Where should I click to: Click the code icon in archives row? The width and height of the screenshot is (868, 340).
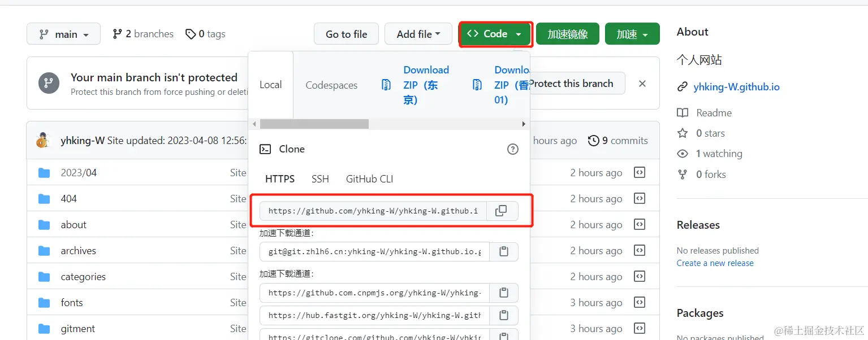click(640, 251)
